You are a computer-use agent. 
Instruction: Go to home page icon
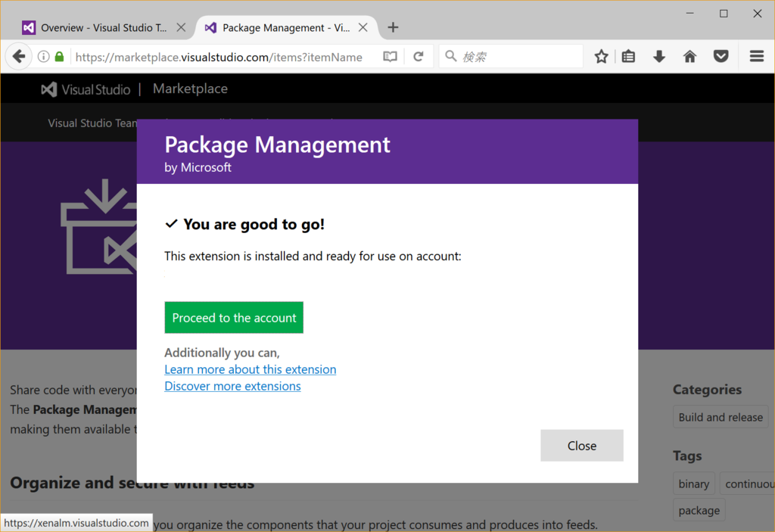click(x=689, y=56)
